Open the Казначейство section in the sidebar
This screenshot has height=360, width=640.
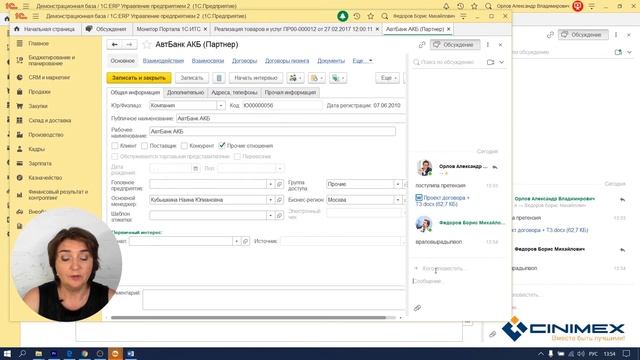[x=45, y=178]
